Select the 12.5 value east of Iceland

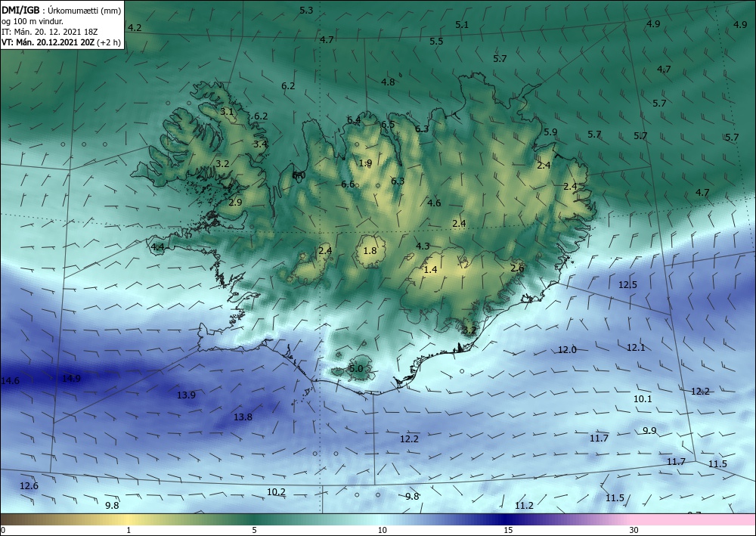627,285
